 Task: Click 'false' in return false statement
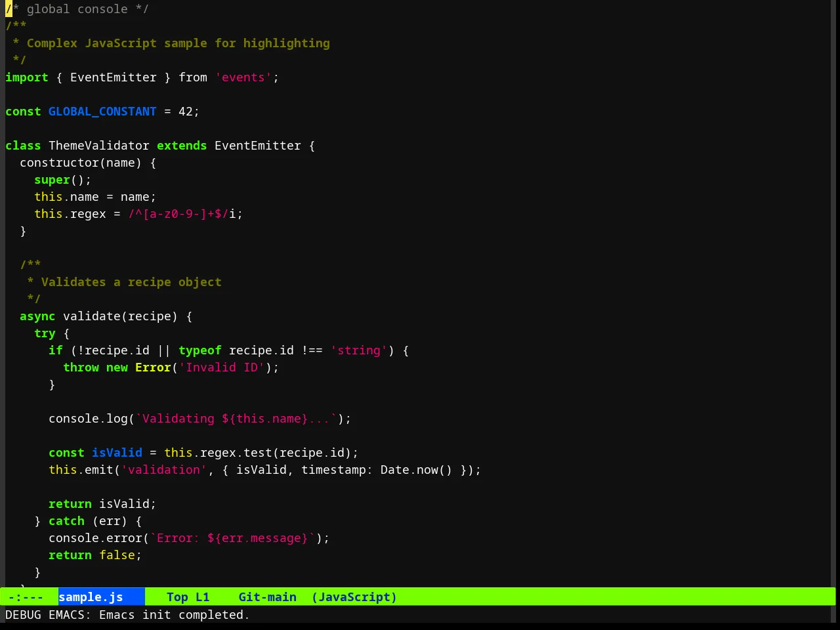tap(117, 555)
